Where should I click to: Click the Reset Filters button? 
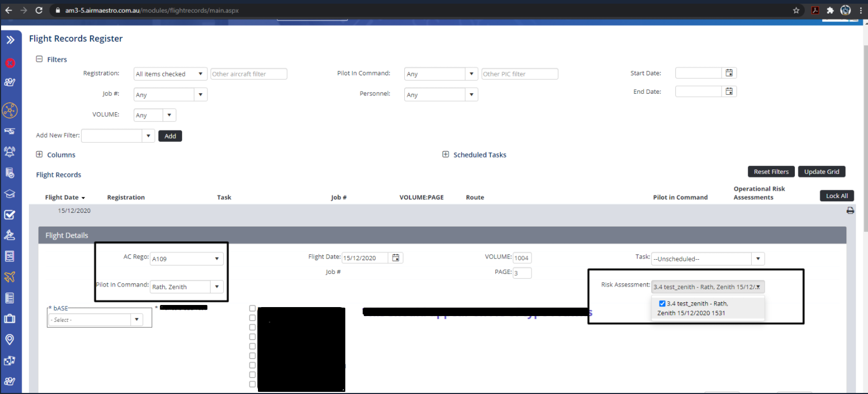click(771, 172)
